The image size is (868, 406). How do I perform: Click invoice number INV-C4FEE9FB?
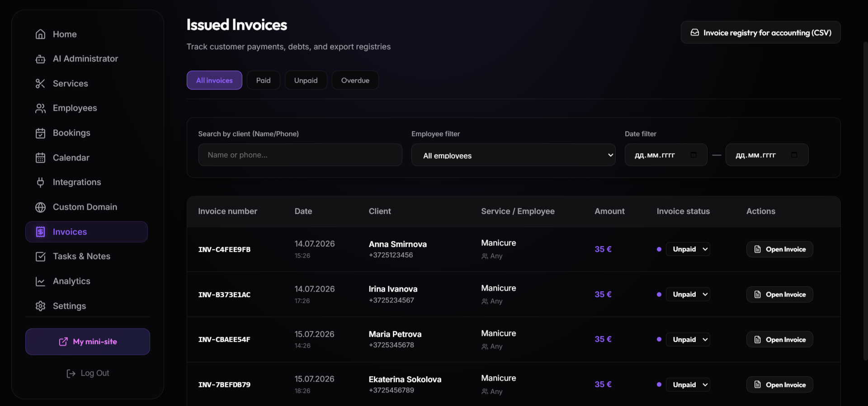coord(224,250)
